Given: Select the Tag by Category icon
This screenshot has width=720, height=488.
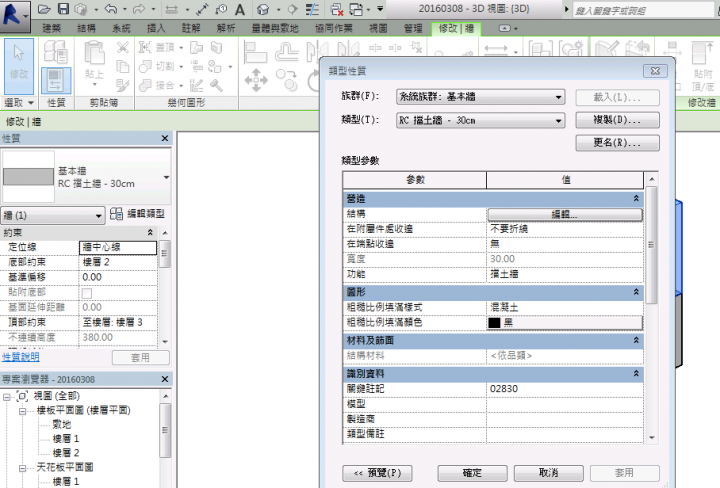Looking at the screenshot, I should (221, 9).
